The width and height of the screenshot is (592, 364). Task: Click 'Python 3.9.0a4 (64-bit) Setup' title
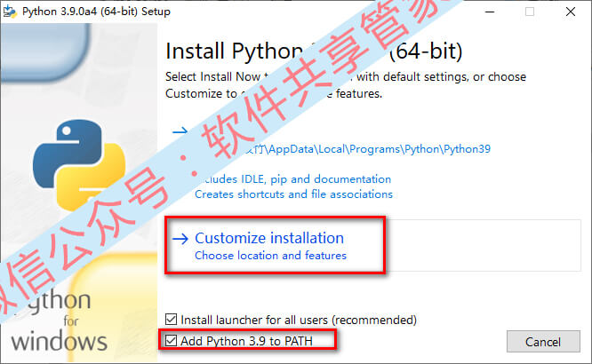96,12
